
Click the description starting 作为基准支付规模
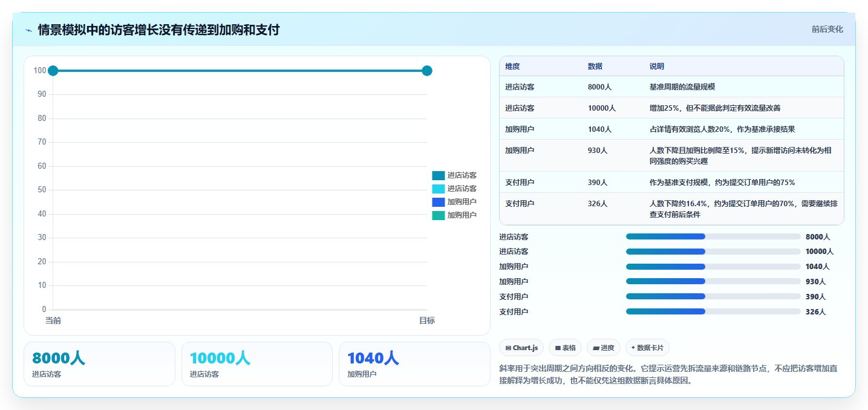(722, 183)
